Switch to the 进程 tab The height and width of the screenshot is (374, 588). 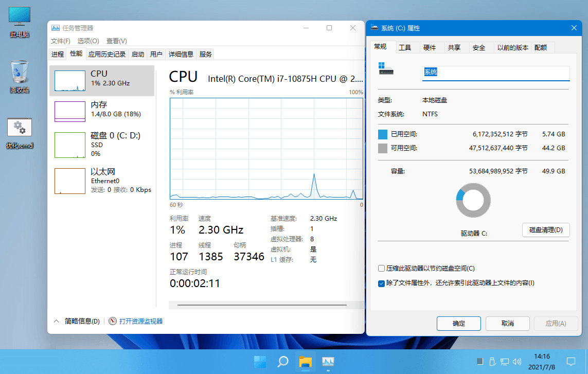pyautogui.click(x=58, y=54)
